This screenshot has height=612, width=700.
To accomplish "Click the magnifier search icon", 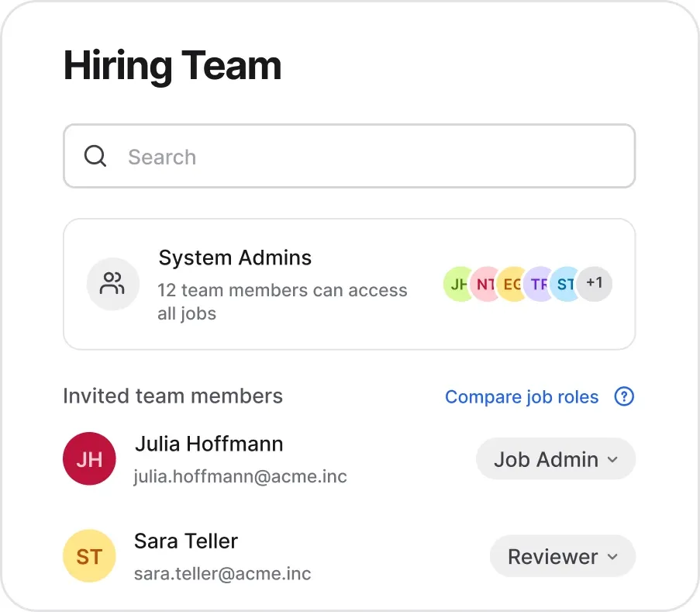I will pyautogui.click(x=95, y=156).
